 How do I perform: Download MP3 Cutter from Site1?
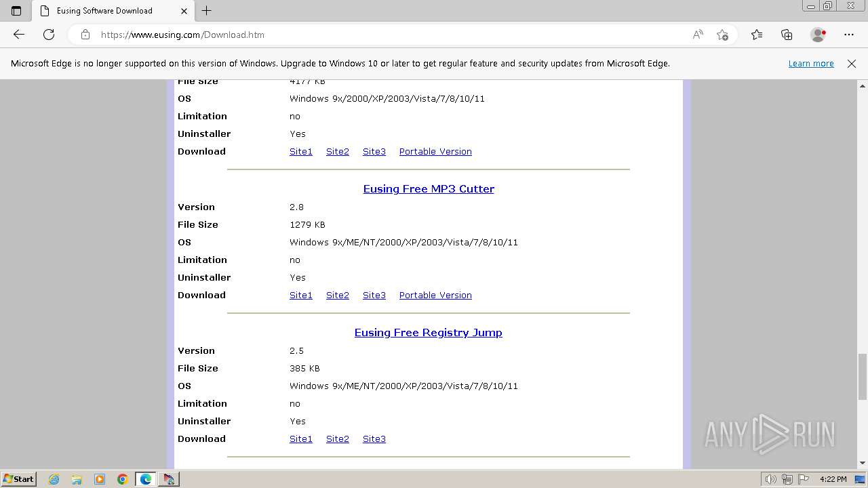(x=301, y=295)
